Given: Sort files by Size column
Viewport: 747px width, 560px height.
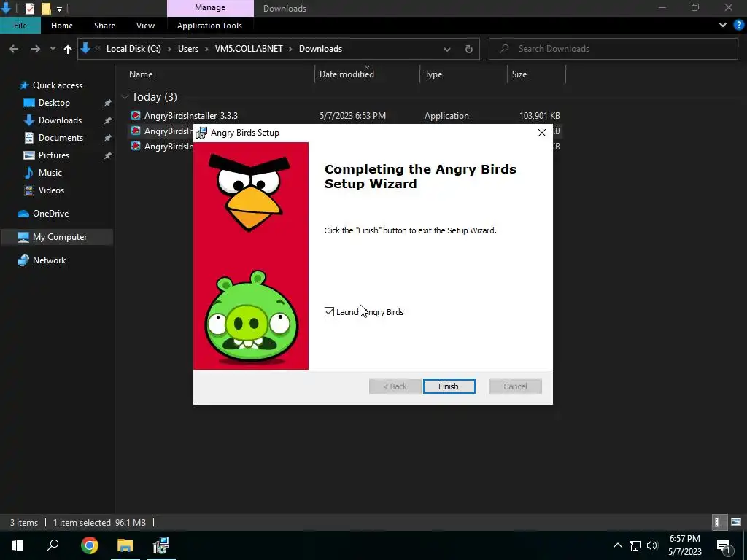Looking at the screenshot, I should tap(519, 74).
